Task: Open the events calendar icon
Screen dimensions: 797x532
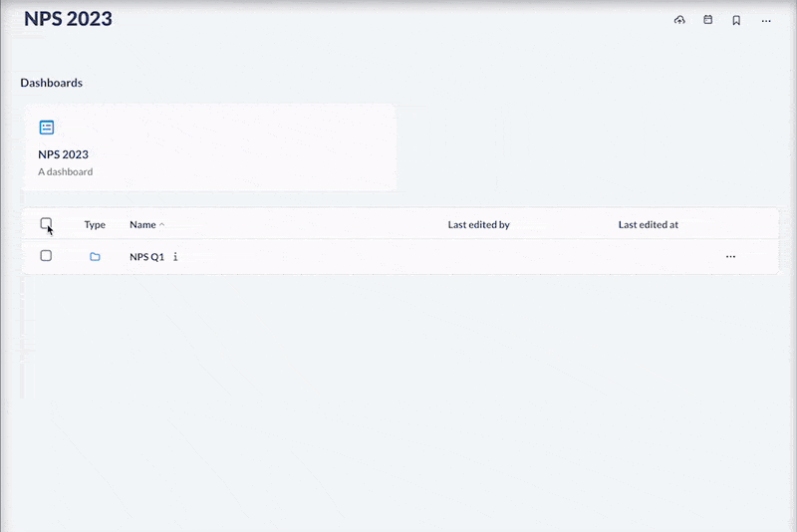Action: click(707, 20)
